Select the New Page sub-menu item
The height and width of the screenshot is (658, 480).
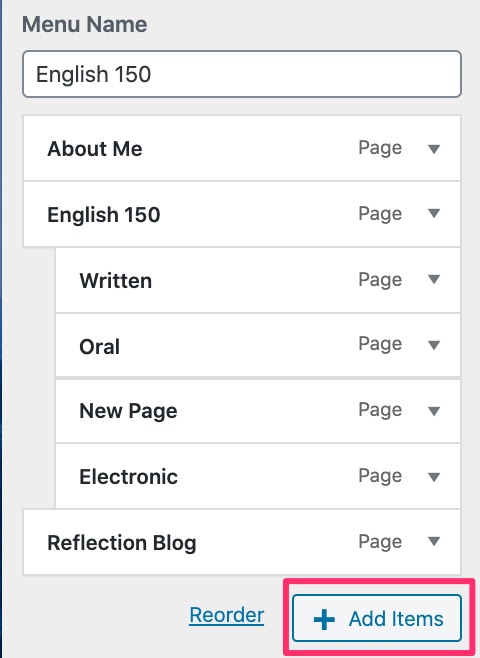pos(258,411)
